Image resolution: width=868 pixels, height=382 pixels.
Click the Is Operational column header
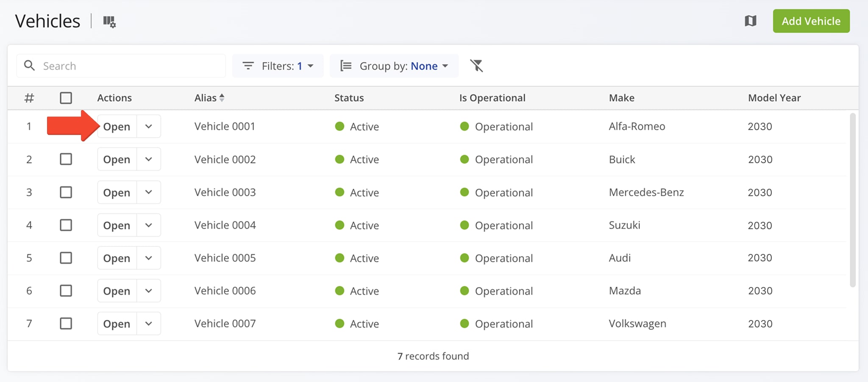coord(492,98)
